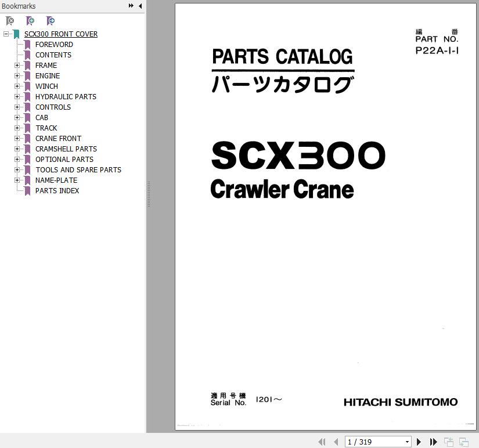Select the OPTIONAL PARTS bookmark label
Screen dimensions: 479x448
(64, 160)
